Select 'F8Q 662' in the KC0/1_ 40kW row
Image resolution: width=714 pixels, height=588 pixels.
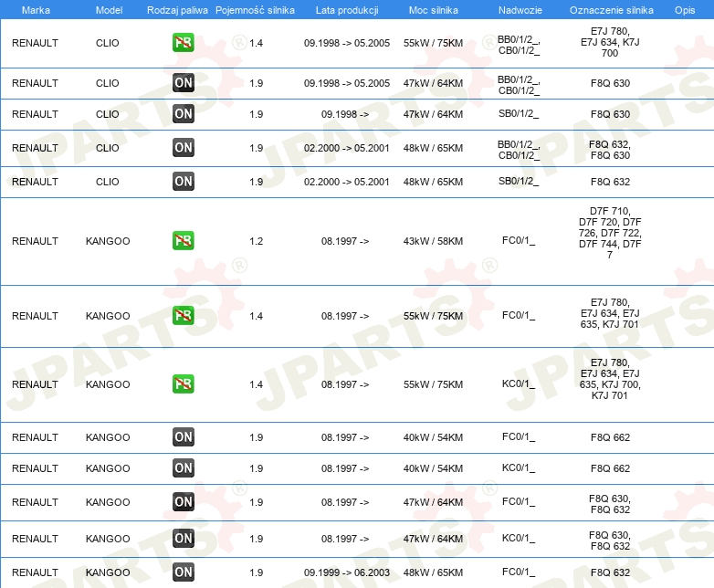coord(610,468)
